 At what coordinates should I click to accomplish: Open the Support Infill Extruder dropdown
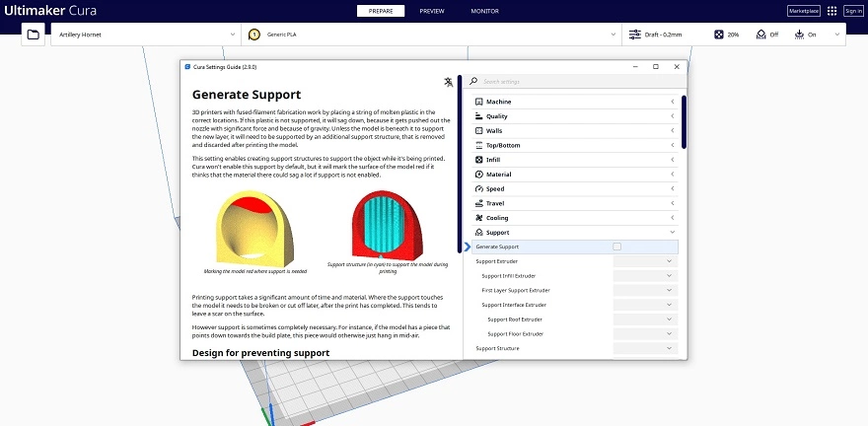pos(645,275)
